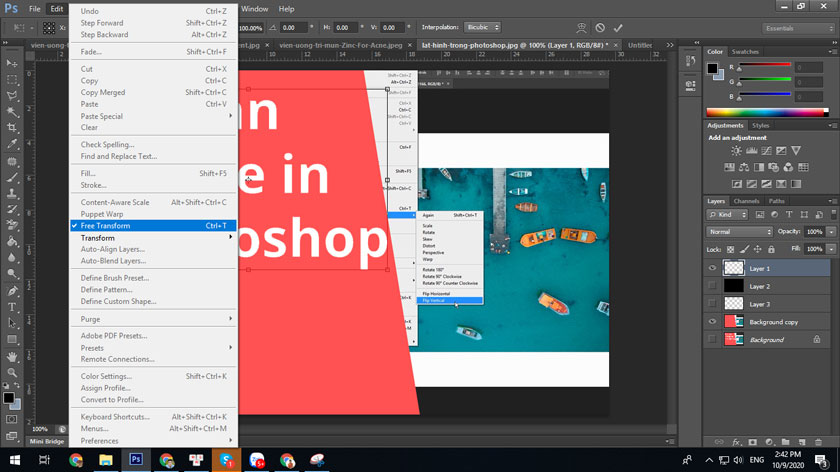This screenshot has height=472, width=840.
Task: Open Mini Bridge panel
Action: (47, 441)
